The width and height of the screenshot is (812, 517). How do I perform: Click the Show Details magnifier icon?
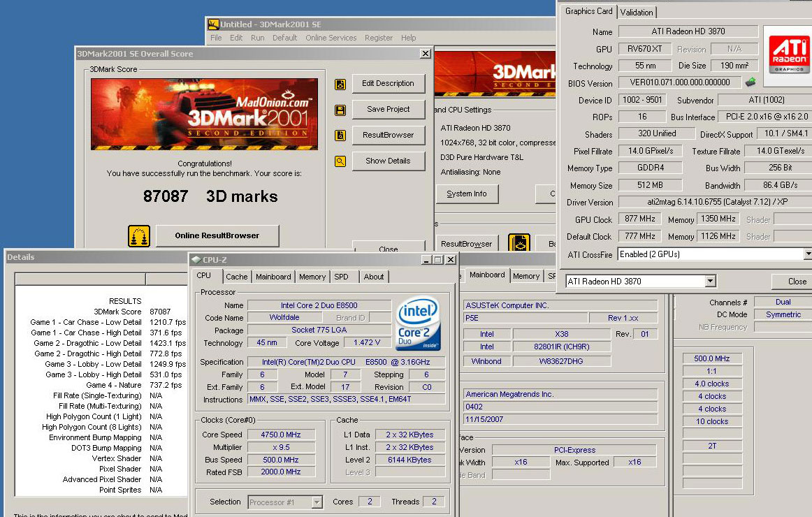pyautogui.click(x=340, y=161)
